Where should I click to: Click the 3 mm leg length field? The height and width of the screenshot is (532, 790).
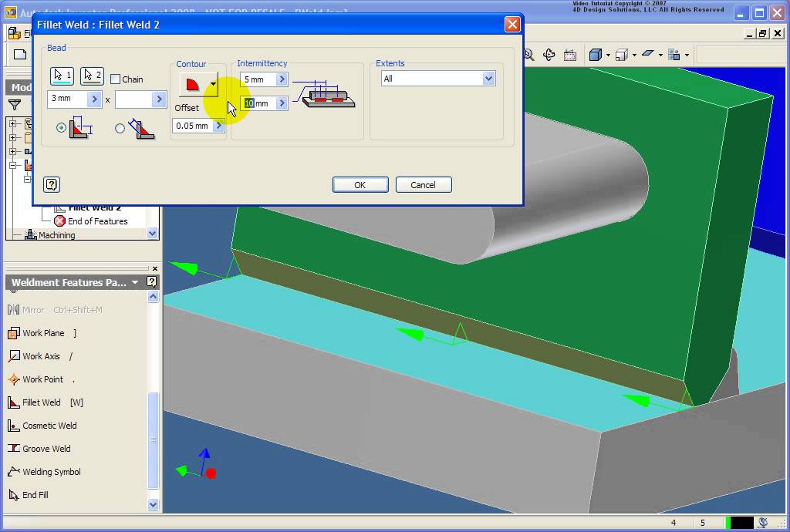click(x=68, y=99)
